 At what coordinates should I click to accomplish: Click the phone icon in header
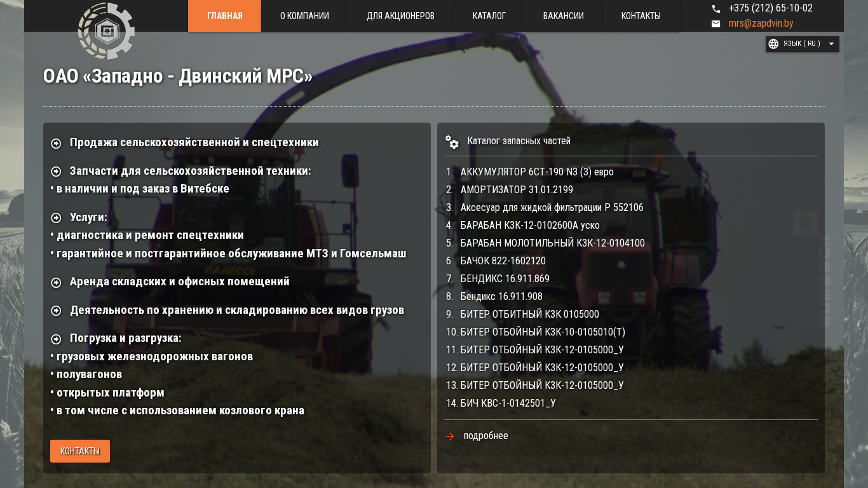[x=716, y=9]
